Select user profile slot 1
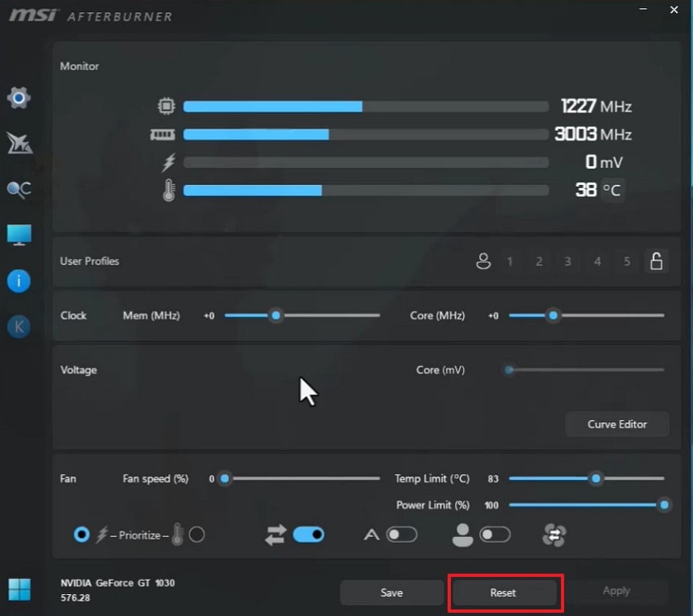693x616 pixels. [510, 262]
